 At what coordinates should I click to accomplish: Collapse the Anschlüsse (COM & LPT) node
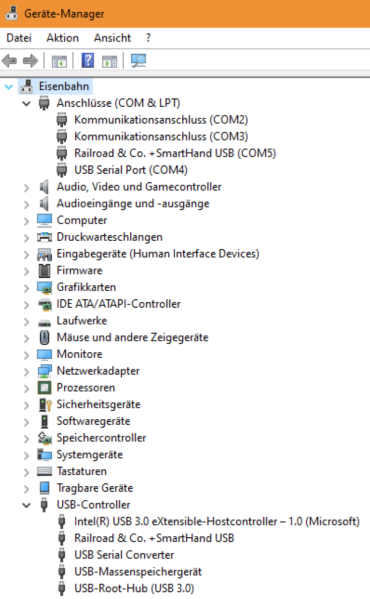[26, 104]
